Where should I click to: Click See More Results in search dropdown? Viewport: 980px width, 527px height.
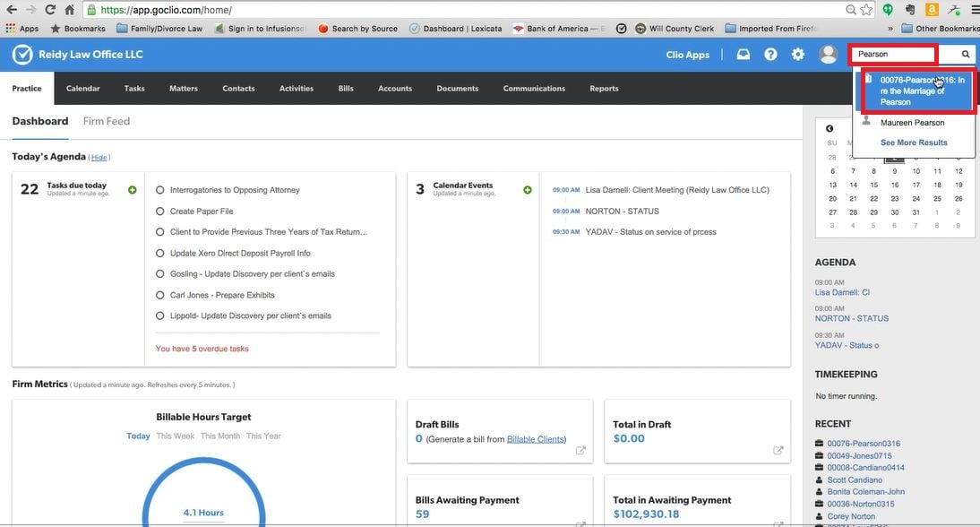pyautogui.click(x=913, y=143)
